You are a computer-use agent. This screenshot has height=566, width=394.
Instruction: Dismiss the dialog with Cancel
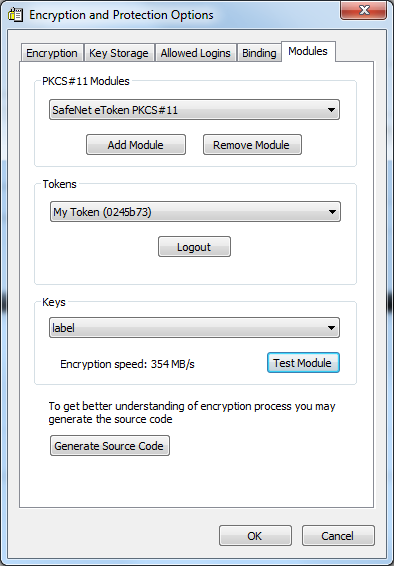[x=338, y=536]
